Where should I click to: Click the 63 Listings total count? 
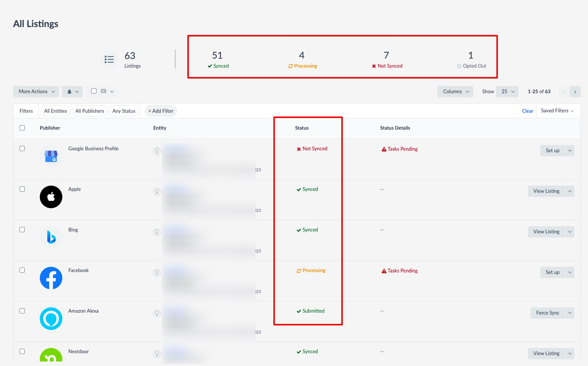[133, 60]
